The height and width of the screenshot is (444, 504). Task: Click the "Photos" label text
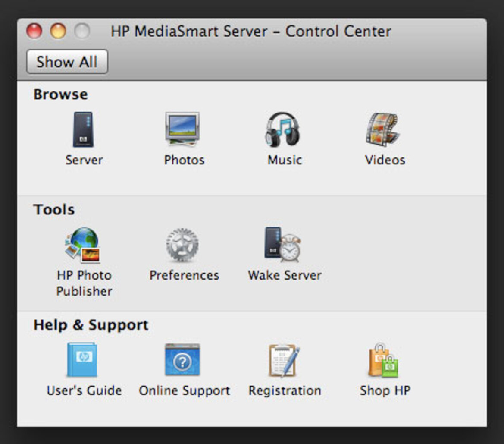(184, 160)
